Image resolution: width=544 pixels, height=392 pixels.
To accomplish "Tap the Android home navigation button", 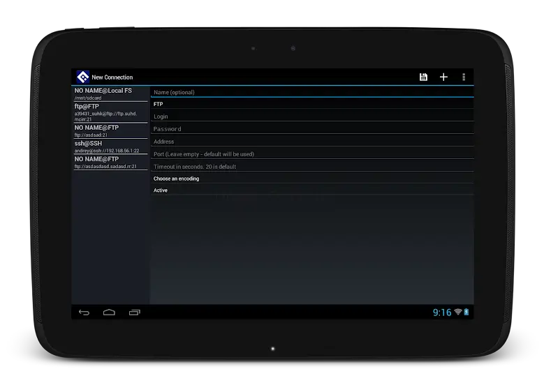I will pos(109,312).
